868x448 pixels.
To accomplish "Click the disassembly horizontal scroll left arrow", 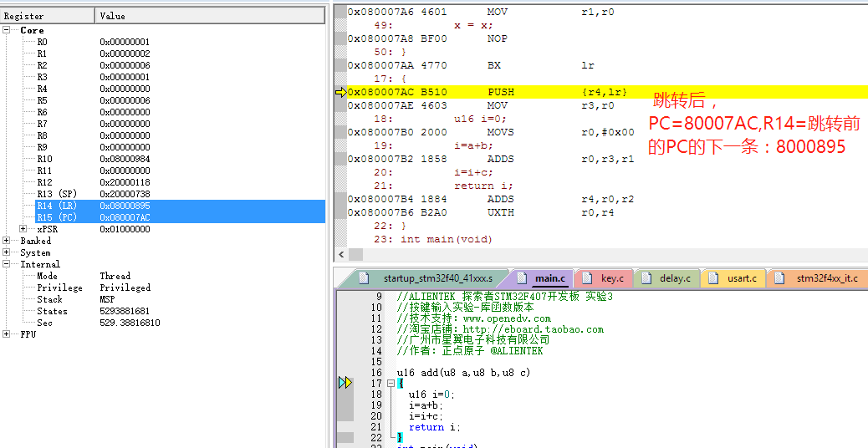I will point(341,254).
